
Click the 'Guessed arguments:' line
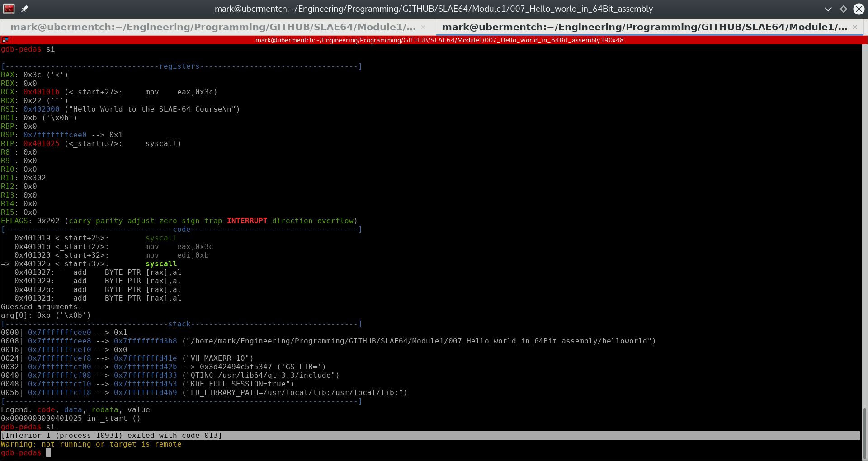pos(41,307)
